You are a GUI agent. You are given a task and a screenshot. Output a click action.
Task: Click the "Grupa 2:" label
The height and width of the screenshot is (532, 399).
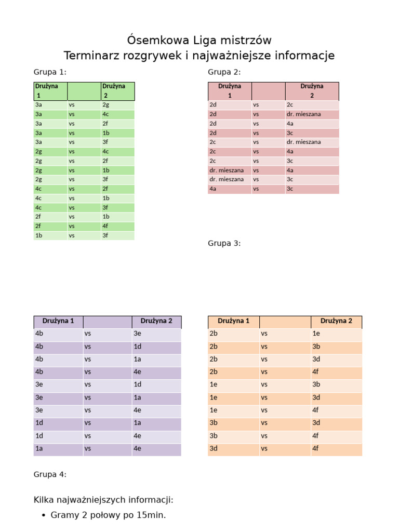pos(224,72)
